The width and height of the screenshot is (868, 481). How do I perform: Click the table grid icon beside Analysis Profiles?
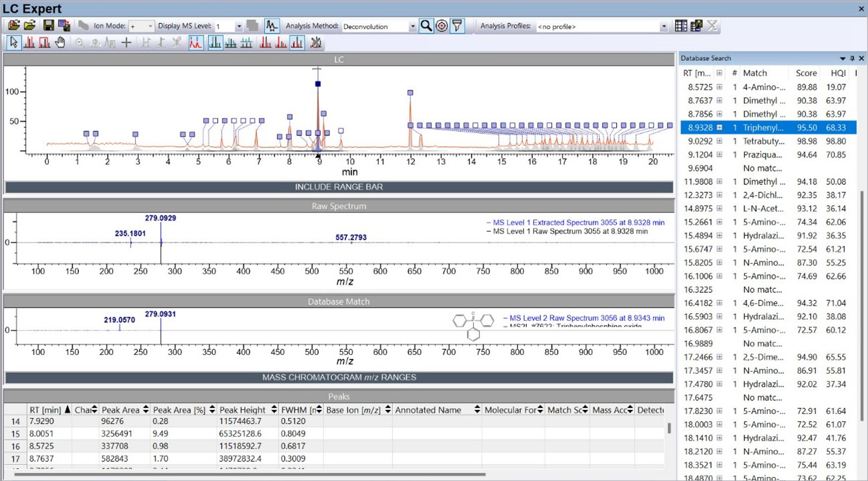(x=681, y=26)
